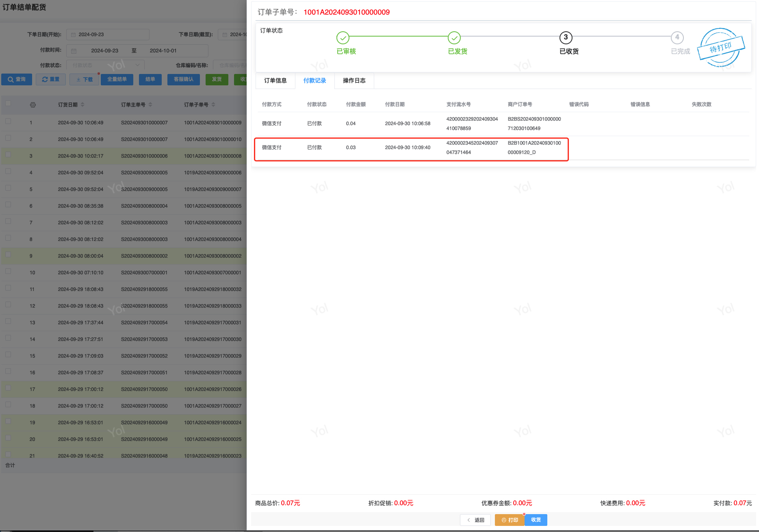Open the 下单日期(开始) date picker
Viewport: 759px width, 532px height.
pyautogui.click(x=108, y=35)
